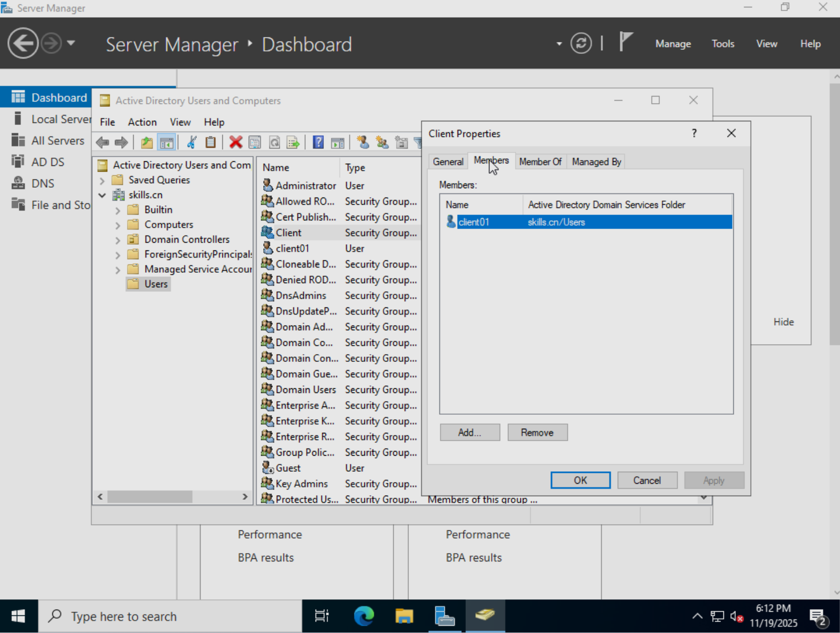Click the Cut scissors icon
Image resolution: width=840 pixels, height=633 pixels.
click(x=192, y=142)
